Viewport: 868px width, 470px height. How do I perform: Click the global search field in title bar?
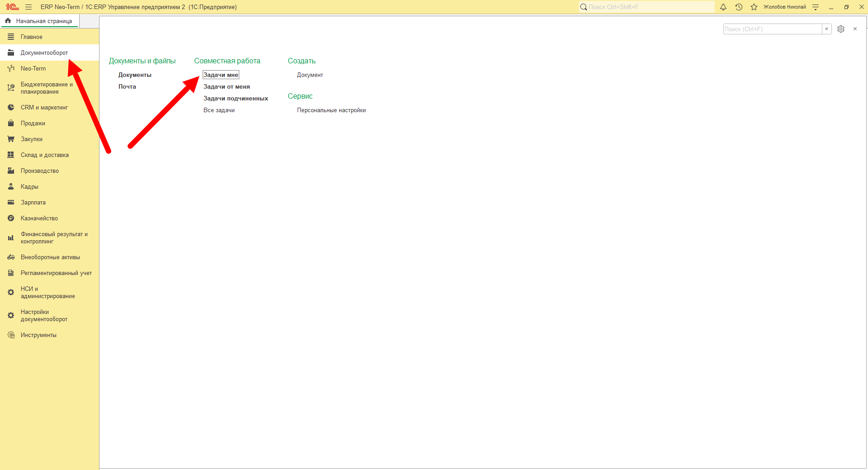click(647, 7)
